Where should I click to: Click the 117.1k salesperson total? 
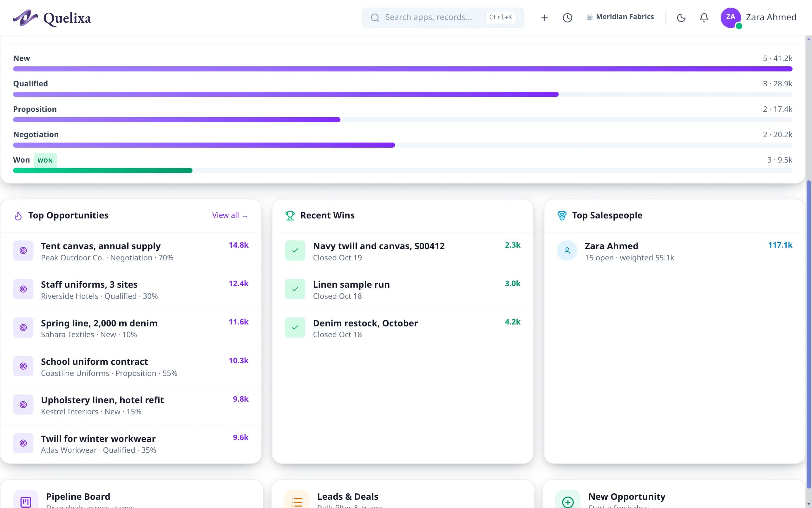coord(780,245)
